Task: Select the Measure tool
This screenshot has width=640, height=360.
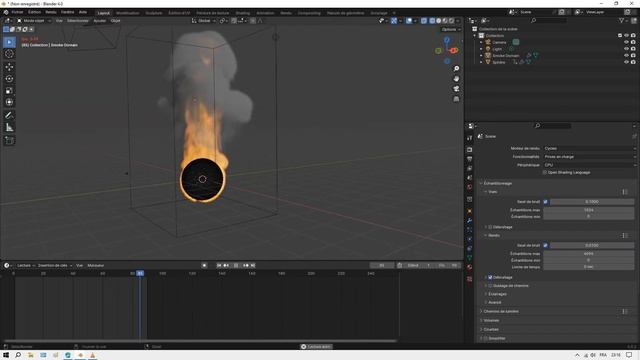Action: coord(9,127)
